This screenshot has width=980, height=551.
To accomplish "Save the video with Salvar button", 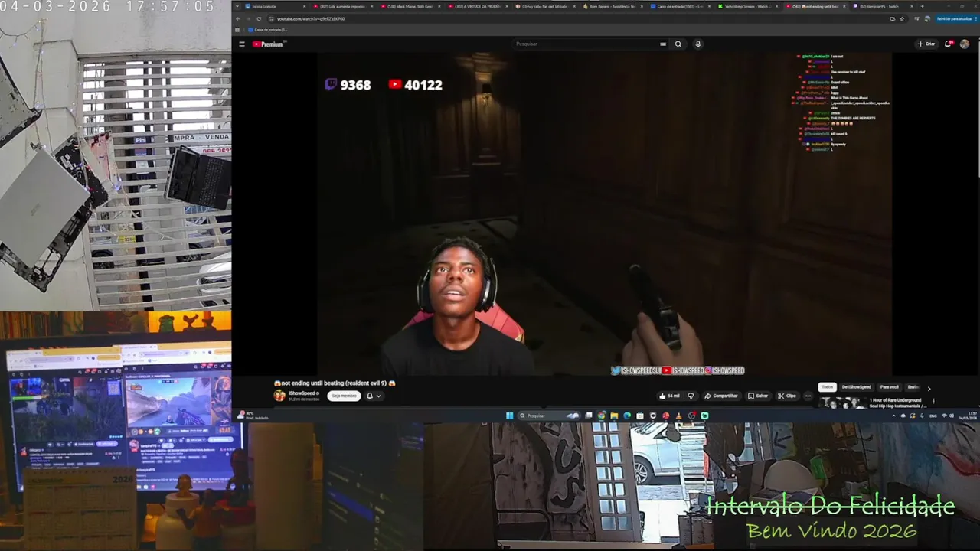I will click(x=758, y=396).
